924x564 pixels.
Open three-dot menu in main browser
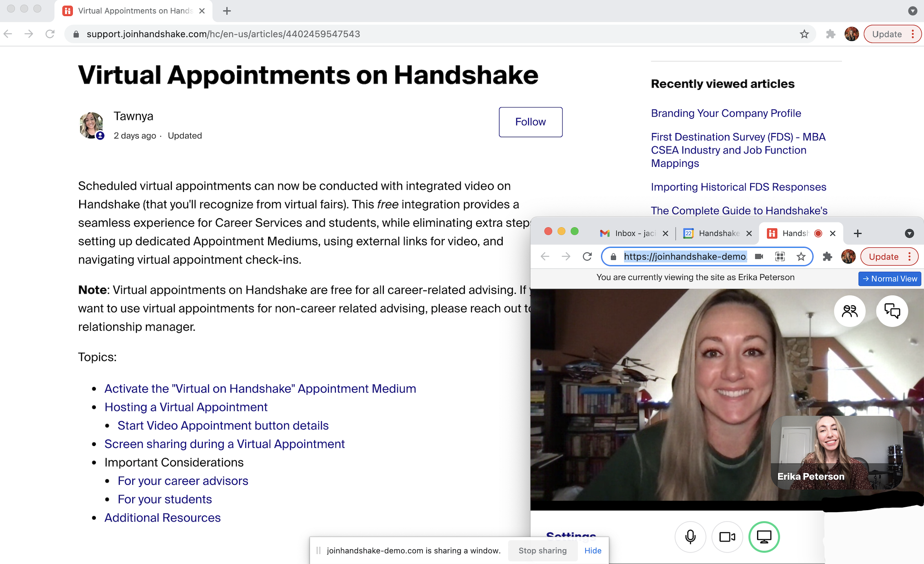click(x=913, y=34)
